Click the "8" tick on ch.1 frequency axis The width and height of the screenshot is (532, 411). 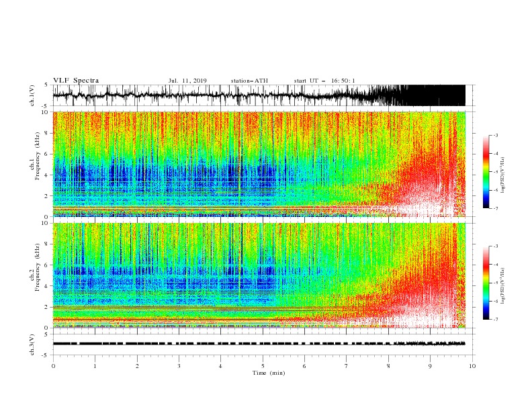[x=47, y=133]
